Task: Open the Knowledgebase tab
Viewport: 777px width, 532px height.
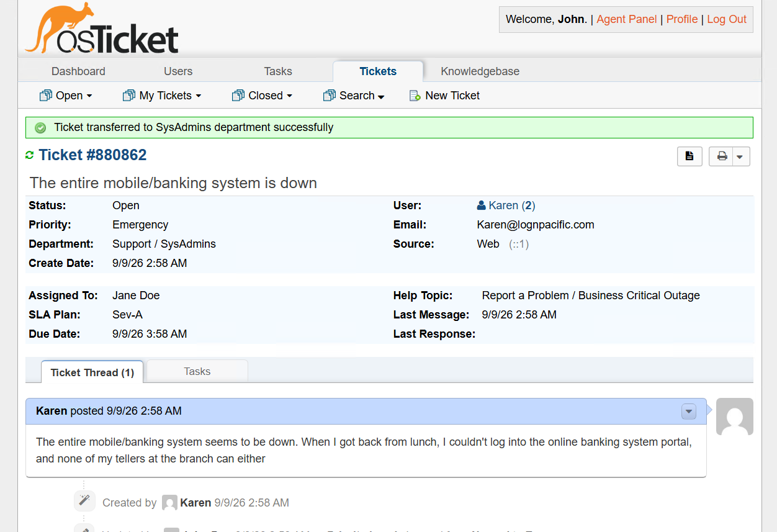Action: (x=480, y=71)
